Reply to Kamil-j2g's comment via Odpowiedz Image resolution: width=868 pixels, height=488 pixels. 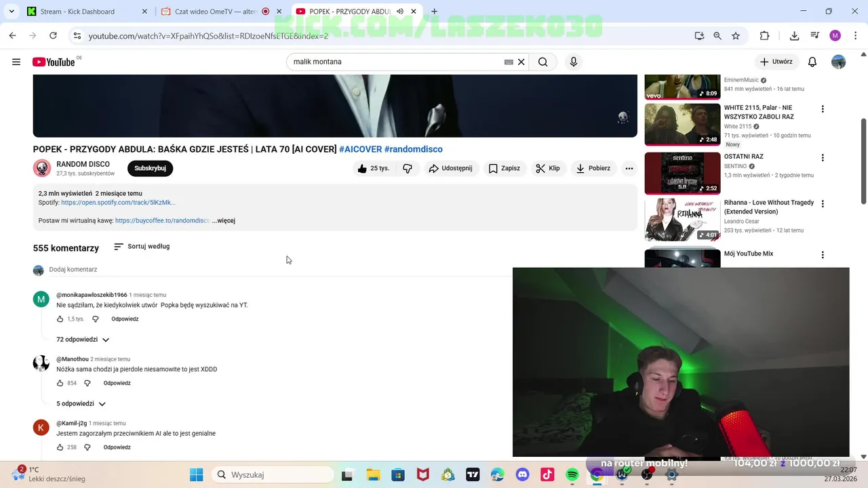(117, 447)
